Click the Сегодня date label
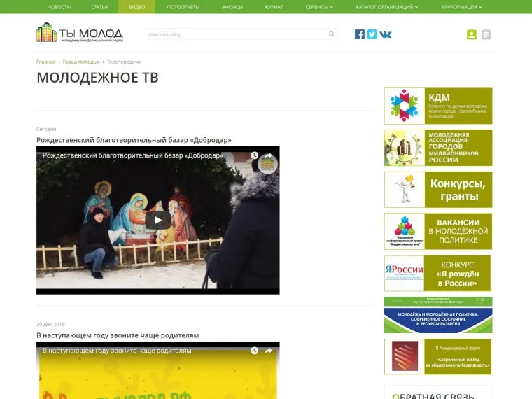532x399 pixels. pos(46,129)
